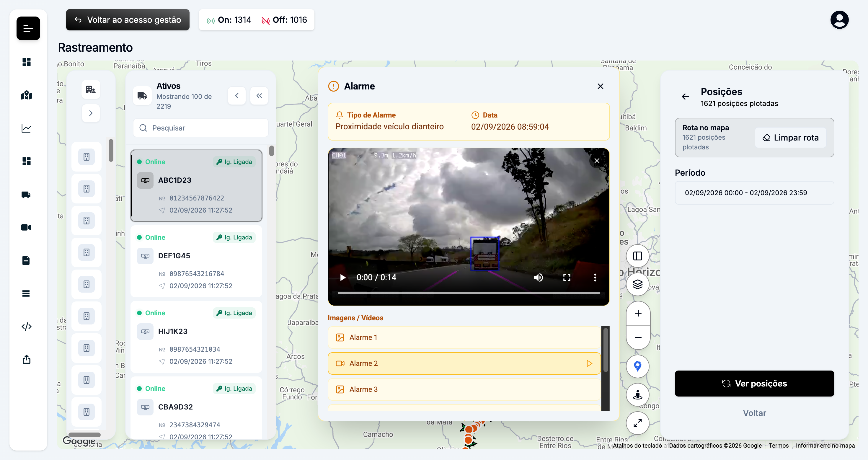Close the alarm video player overlay
Image resolution: width=868 pixels, height=460 pixels.
pyautogui.click(x=597, y=161)
